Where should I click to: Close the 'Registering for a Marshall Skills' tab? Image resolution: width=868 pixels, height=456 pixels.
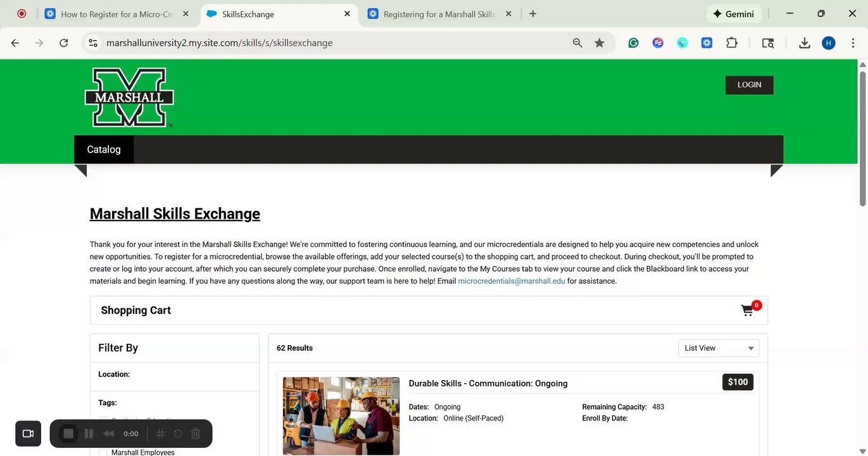pyautogui.click(x=508, y=13)
